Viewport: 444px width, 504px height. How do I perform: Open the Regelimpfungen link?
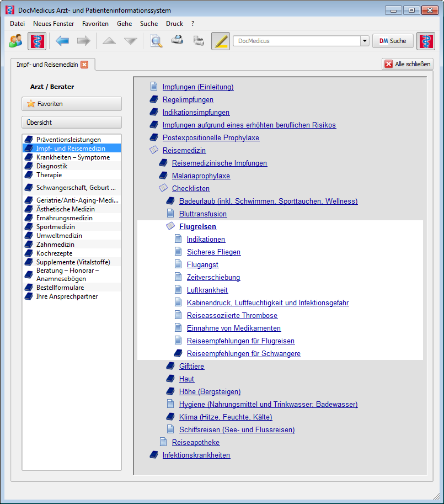coord(188,100)
